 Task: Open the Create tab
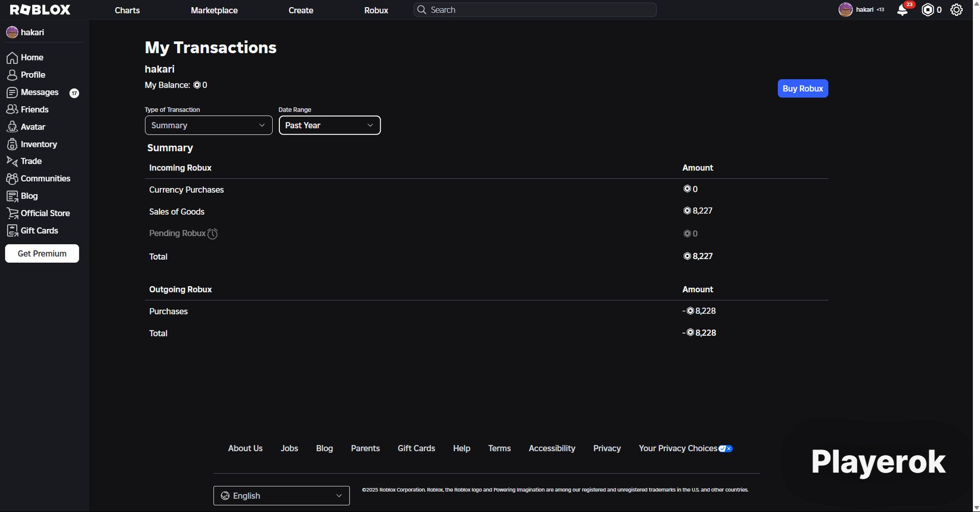(301, 10)
